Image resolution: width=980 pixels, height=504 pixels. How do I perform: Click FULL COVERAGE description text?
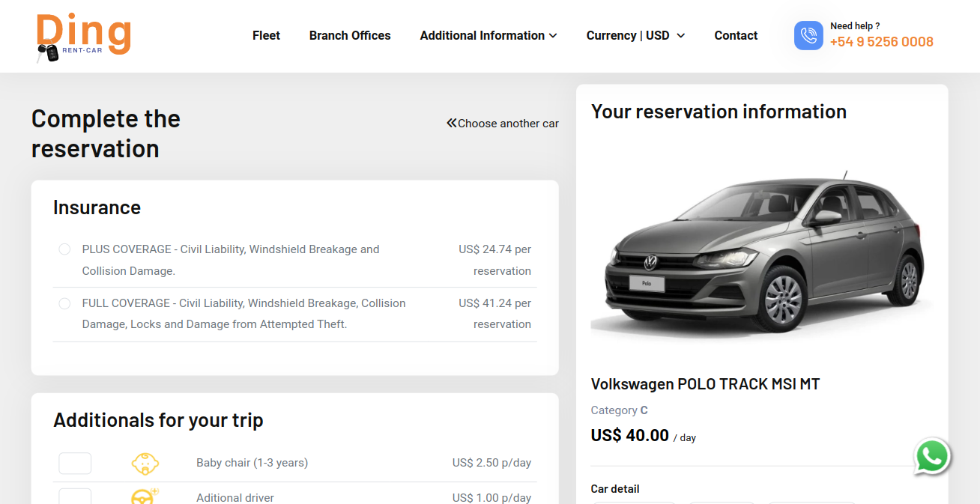(244, 314)
